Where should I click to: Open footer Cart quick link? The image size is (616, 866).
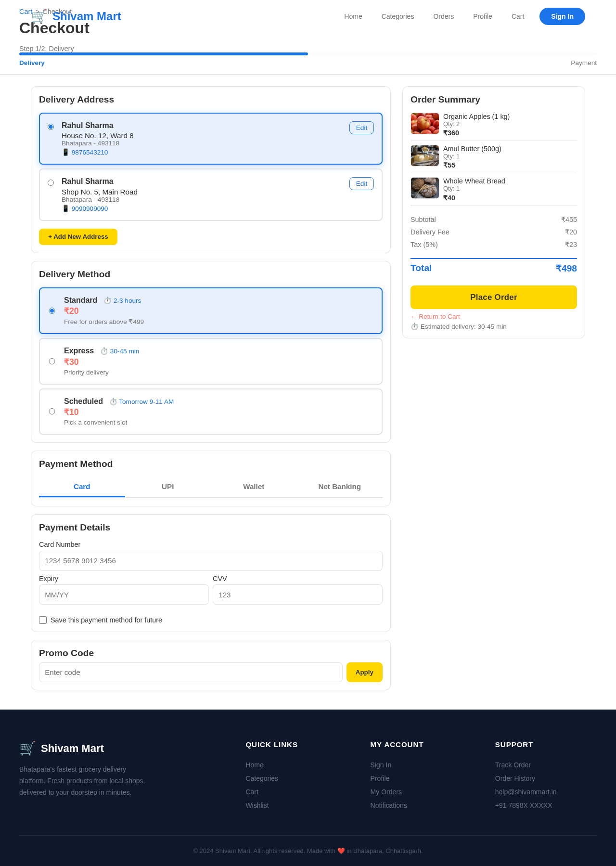252,792
